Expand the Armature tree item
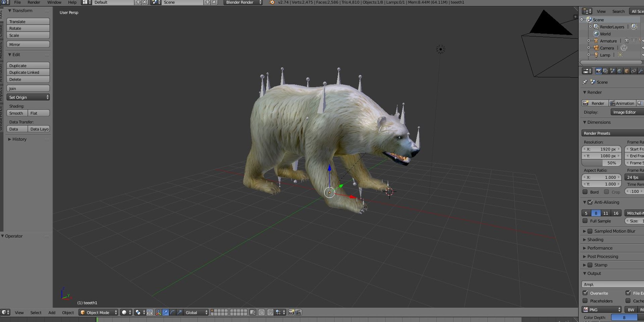The height and width of the screenshot is (322, 644). (x=589, y=41)
